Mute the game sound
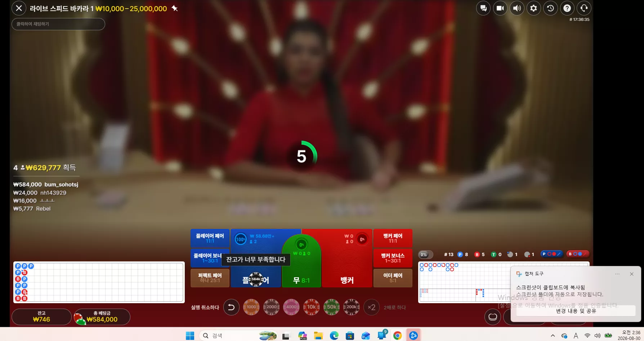Image resolution: width=644 pixels, height=341 pixels. coord(517,8)
